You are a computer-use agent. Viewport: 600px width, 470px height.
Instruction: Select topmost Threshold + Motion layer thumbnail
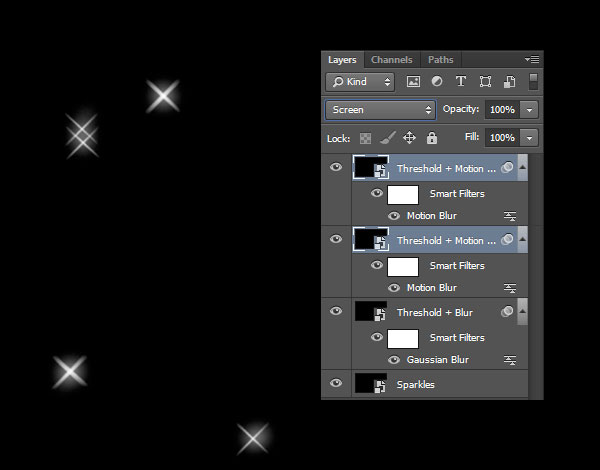point(371,167)
